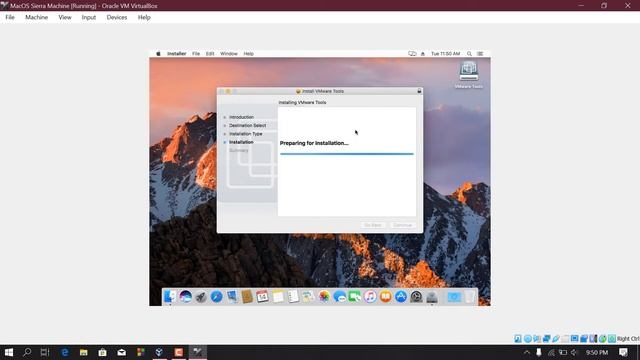Open Launchpad rocket icon in dock

pyautogui.click(x=201, y=297)
